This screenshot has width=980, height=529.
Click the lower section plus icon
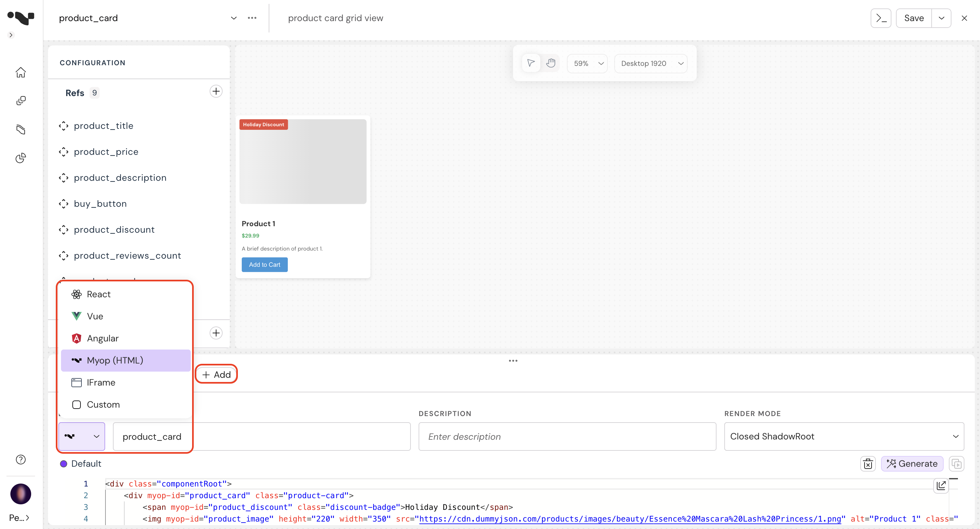pyautogui.click(x=216, y=333)
